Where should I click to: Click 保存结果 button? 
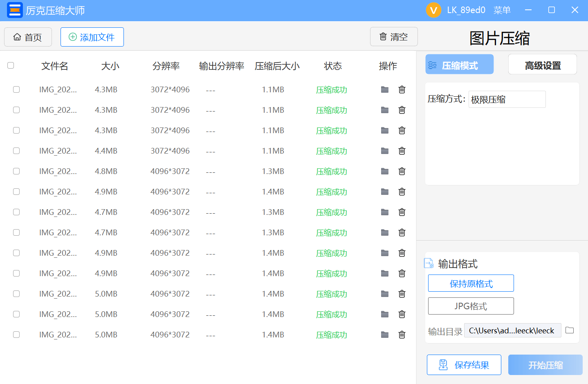pyautogui.click(x=464, y=365)
